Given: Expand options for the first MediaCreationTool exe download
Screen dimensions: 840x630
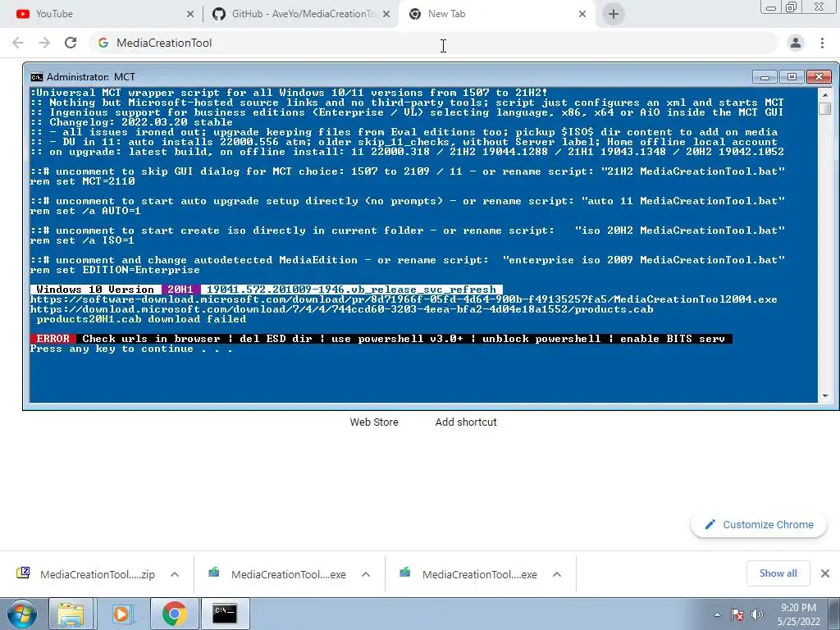Looking at the screenshot, I should tap(366, 574).
